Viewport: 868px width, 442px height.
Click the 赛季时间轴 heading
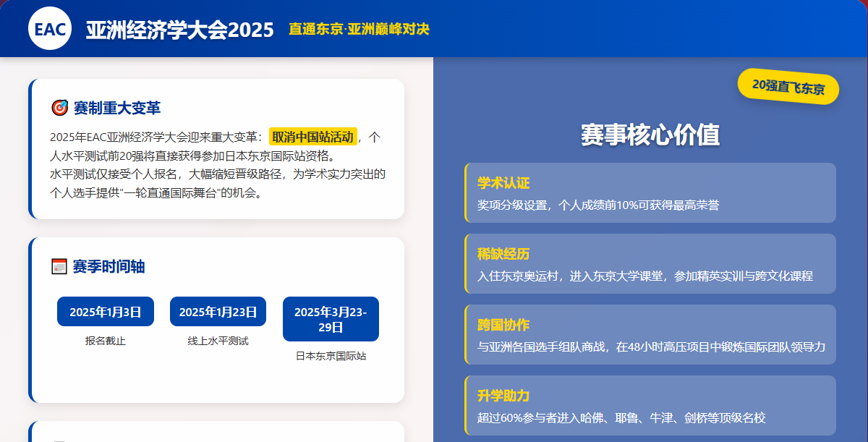(109, 266)
